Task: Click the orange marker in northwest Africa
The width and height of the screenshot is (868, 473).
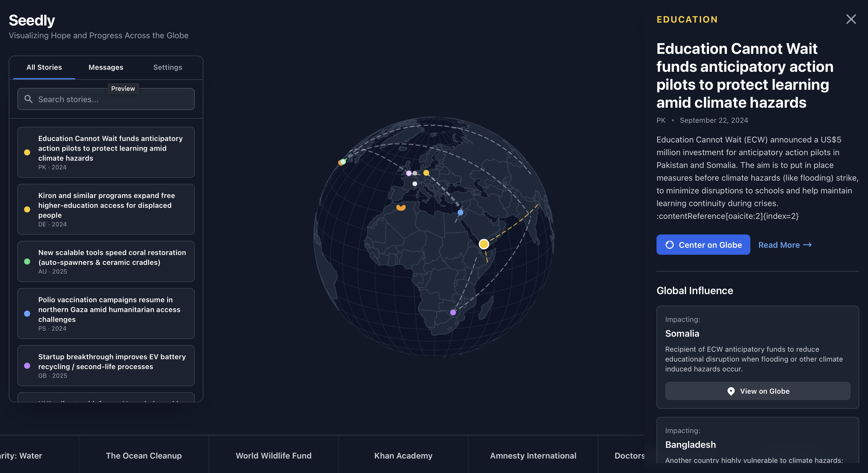Action: (x=401, y=207)
